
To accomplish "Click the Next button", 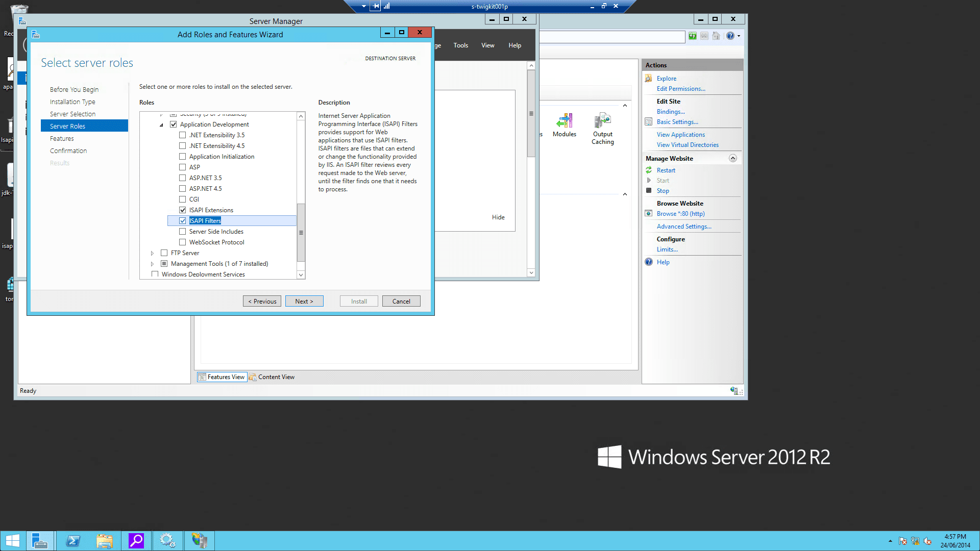I will pyautogui.click(x=304, y=302).
